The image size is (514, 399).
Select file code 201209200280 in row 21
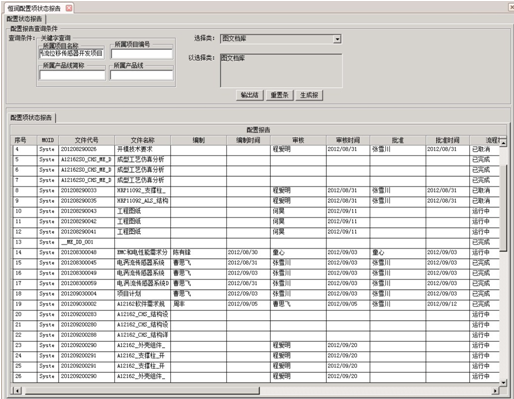pos(86,325)
